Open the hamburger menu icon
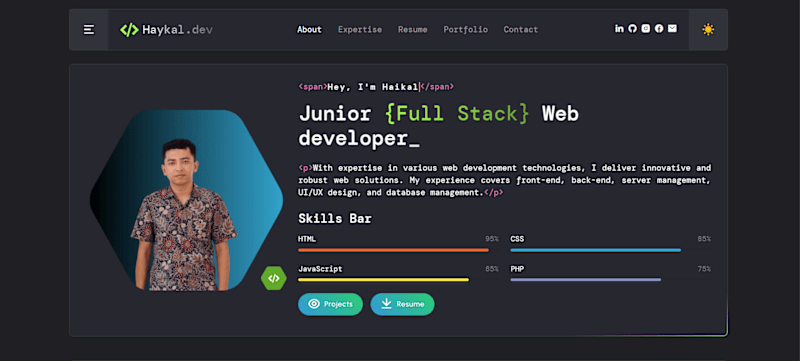 (89, 30)
